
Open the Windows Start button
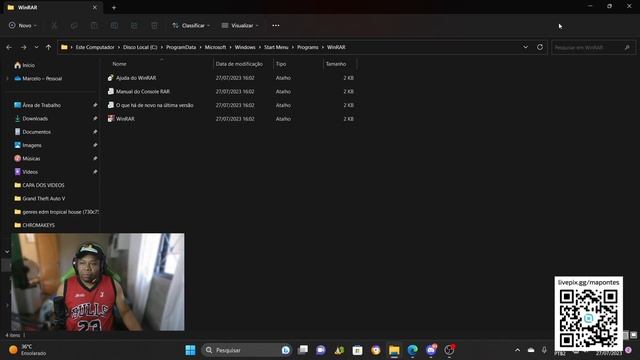click(190, 350)
